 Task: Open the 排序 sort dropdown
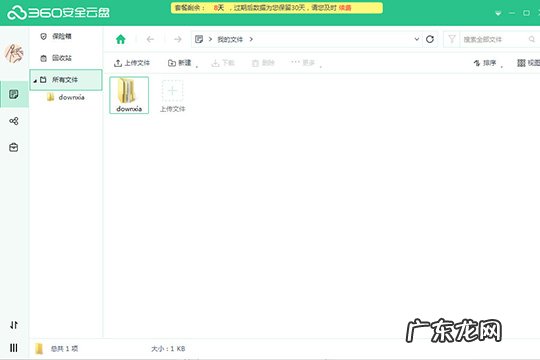(x=488, y=63)
